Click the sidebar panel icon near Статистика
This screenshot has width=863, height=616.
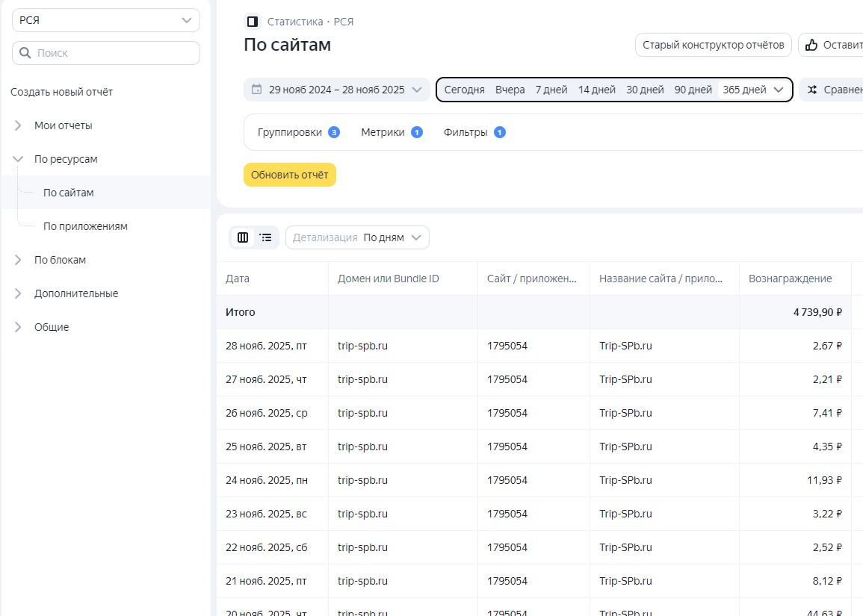[x=253, y=22]
